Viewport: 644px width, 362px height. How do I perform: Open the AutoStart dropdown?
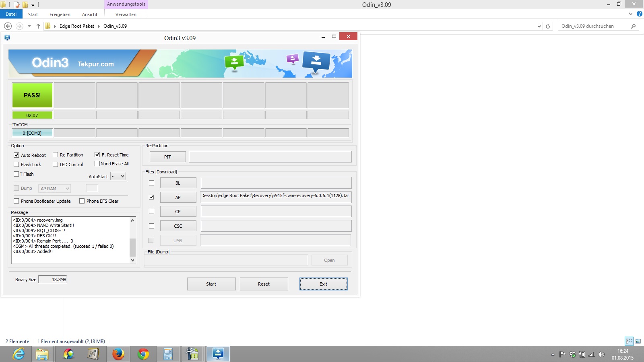tap(118, 176)
